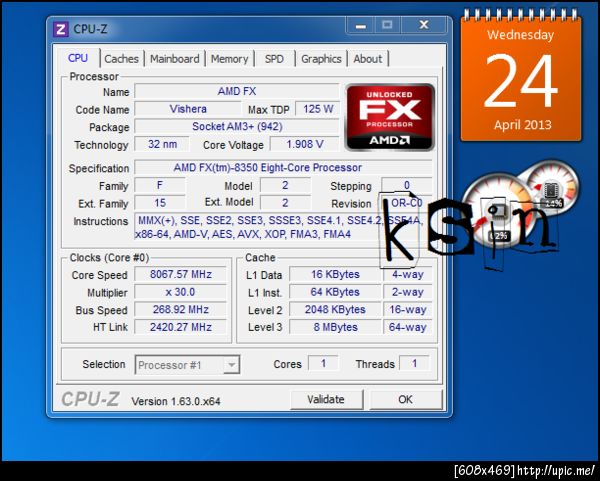Click the Ext. Family value 15
This screenshot has height=481, width=600.
click(160, 203)
